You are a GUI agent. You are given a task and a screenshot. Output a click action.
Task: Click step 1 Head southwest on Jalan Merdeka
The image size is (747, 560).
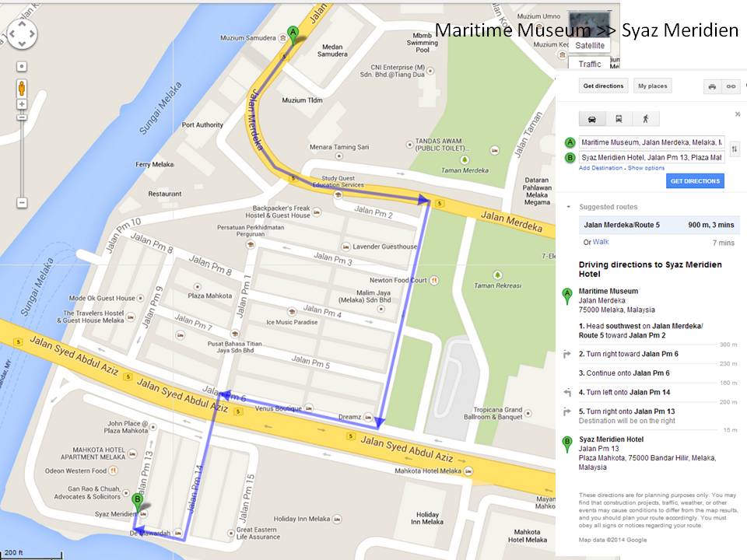(x=640, y=331)
